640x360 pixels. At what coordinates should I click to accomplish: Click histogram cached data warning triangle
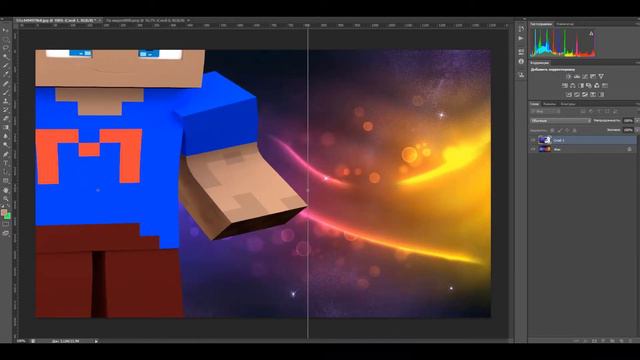(x=591, y=33)
